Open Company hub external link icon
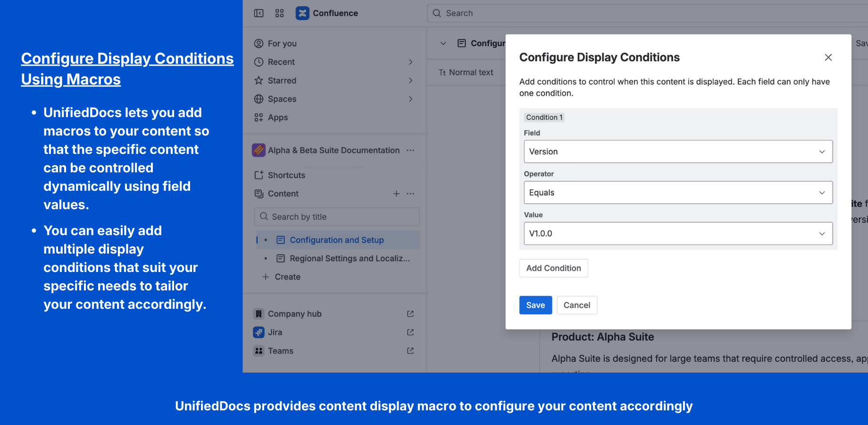Screen dimensions: 868x425 click(x=410, y=314)
